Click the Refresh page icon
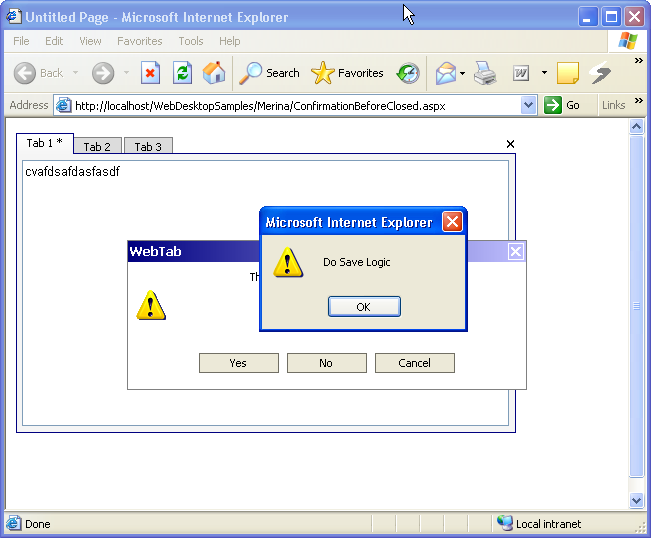Image resolution: width=651 pixels, height=538 pixels. 182,73
